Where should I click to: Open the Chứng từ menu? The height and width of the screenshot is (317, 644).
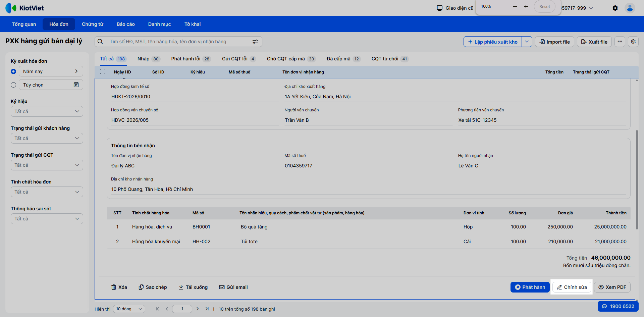click(93, 24)
